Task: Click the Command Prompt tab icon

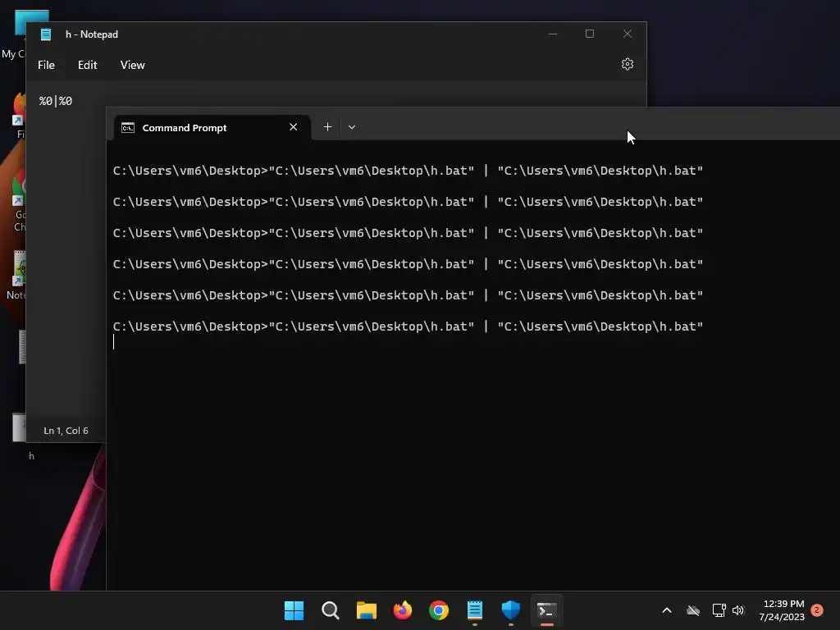Action: coord(128,127)
